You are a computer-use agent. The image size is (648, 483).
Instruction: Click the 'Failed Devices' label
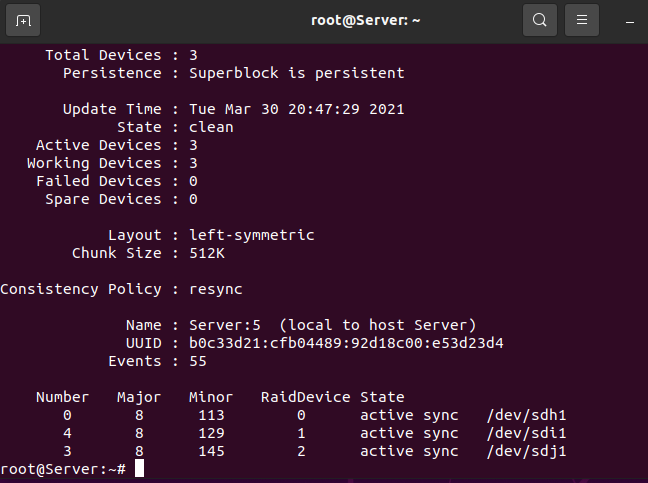(x=99, y=181)
